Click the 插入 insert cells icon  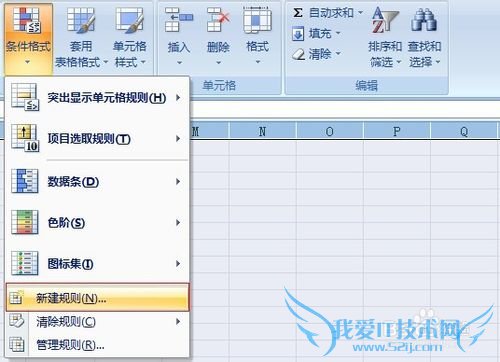(x=179, y=20)
